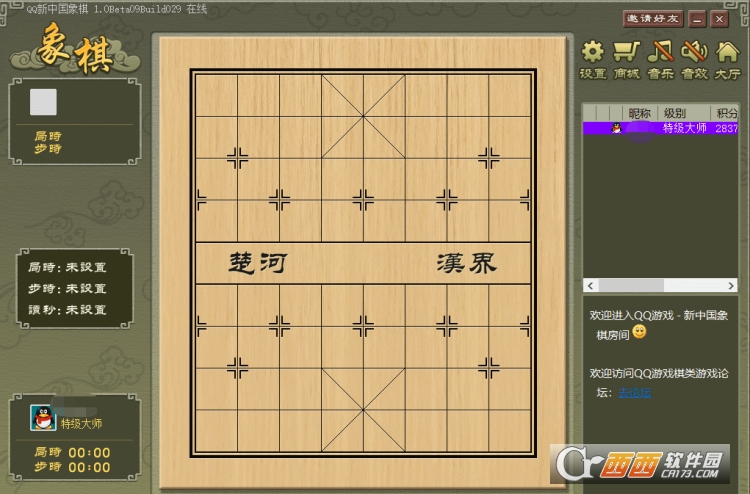The height and width of the screenshot is (494, 750).
Task: Sort player list by 昵称 column header
Action: tap(638, 113)
